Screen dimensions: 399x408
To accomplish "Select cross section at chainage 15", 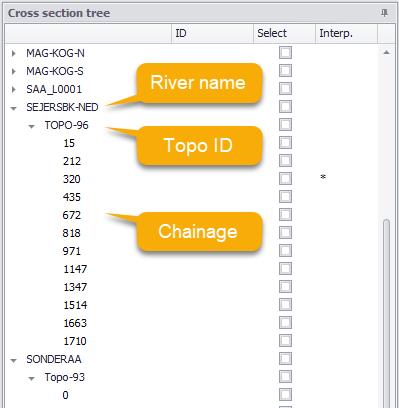I will [x=69, y=143].
